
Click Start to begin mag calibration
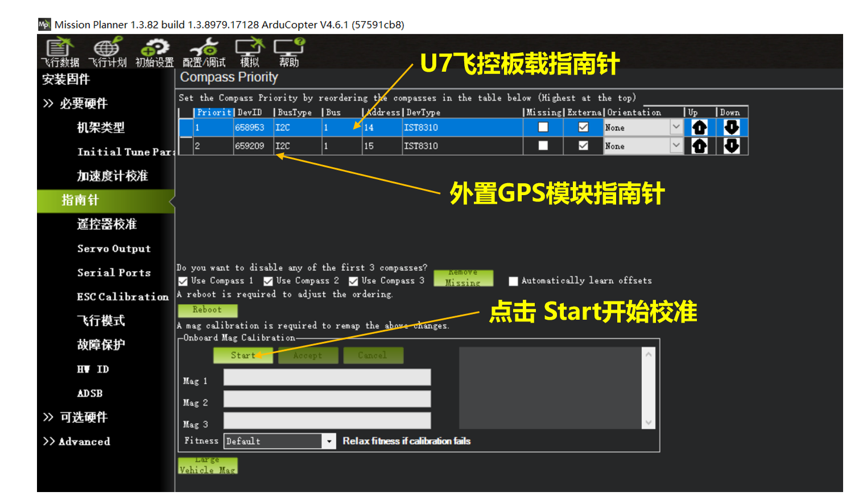(x=243, y=356)
